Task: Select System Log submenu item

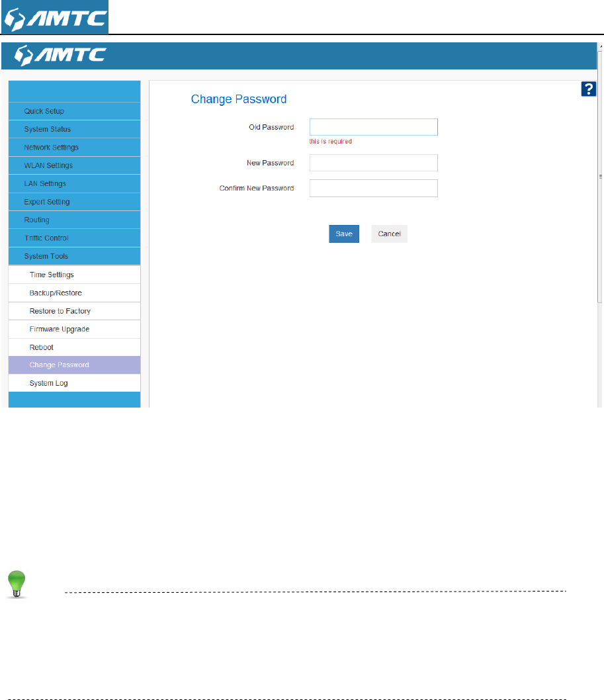Action: point(74,383)
